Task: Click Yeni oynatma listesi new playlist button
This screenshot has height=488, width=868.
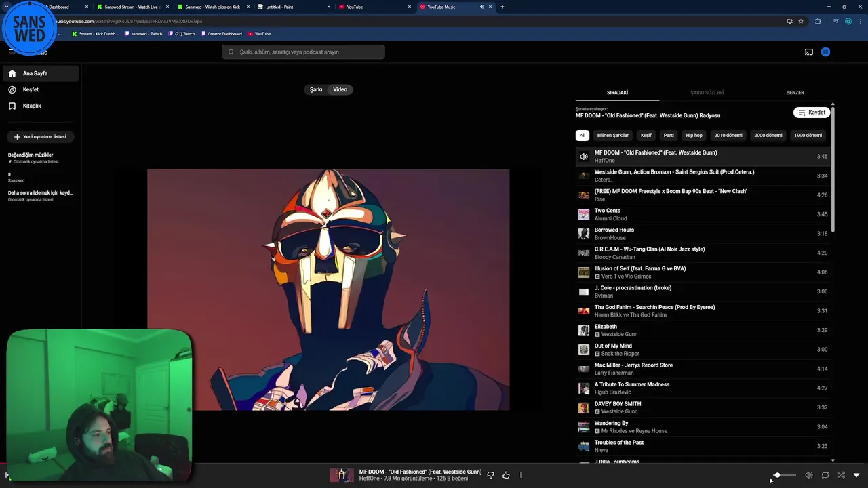Action: pyautogui.click(x=40, y=136)
